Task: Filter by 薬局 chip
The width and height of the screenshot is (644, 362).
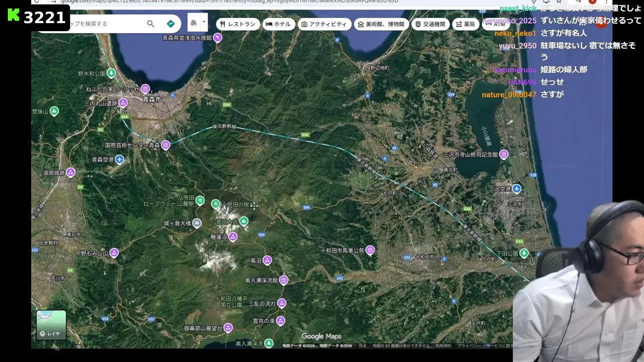Action: click(x=465, y=24)
